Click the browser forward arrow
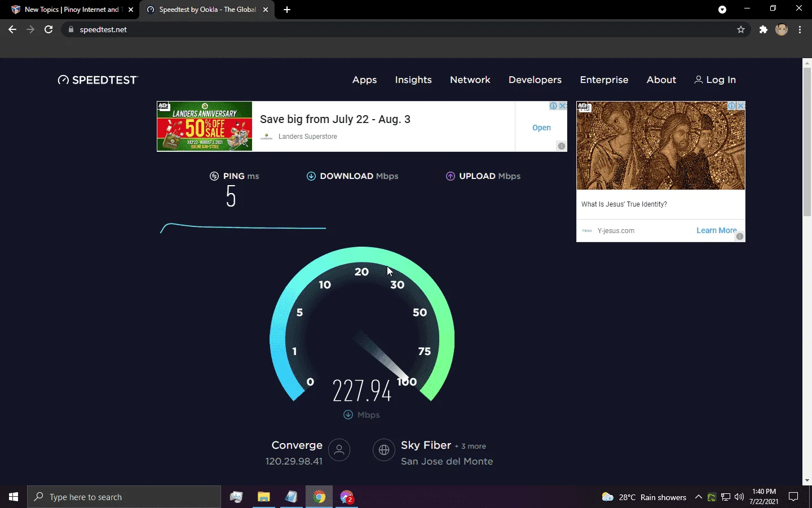812x508 pixels. pyautogui.click(x=30, y=29)
